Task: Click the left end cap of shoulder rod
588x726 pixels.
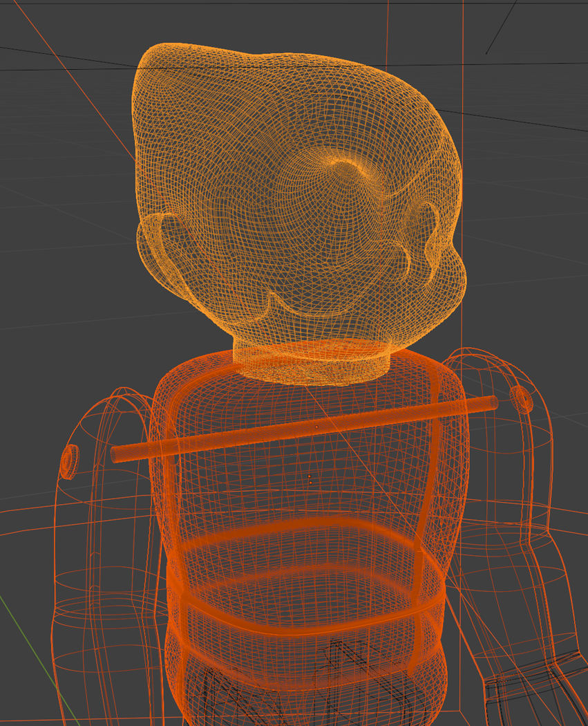Action: [x=115, y=454]
